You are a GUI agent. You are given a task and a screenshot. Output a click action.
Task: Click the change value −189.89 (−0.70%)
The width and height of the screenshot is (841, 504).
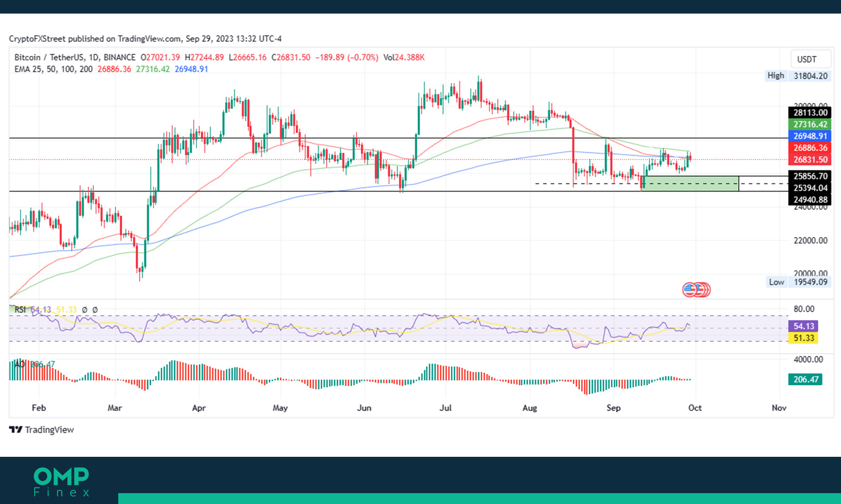(x=347, y=58)
